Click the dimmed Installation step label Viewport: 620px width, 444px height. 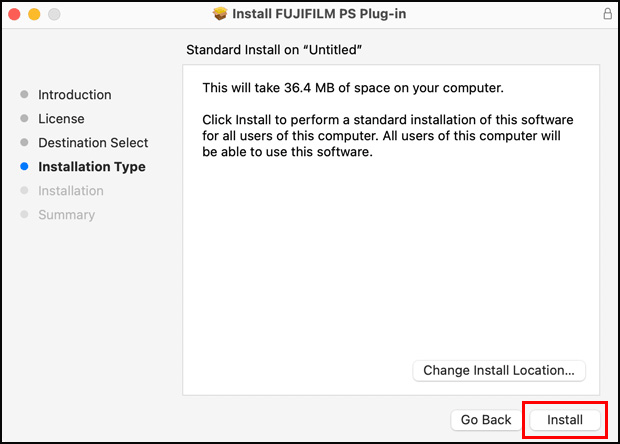70,191
